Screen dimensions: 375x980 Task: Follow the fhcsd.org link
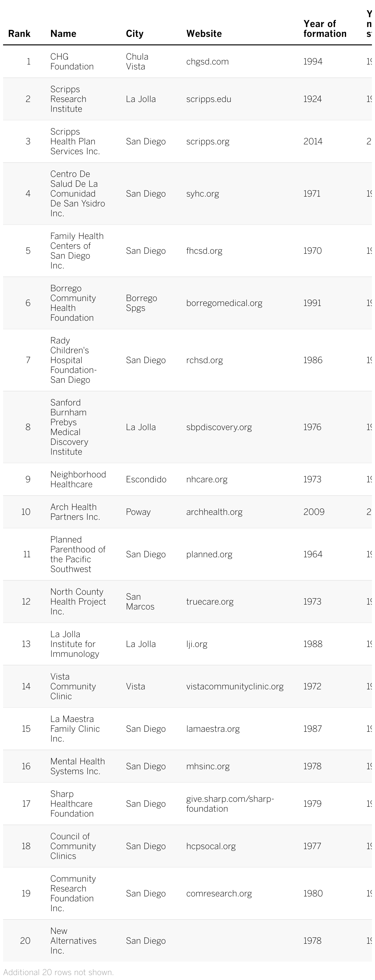click(x=204, y=251)
